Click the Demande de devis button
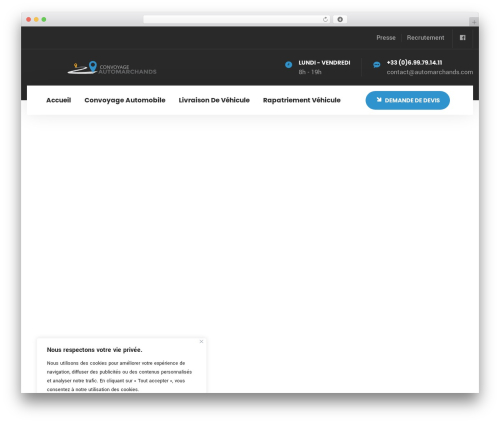The image size is (500, 423). [x=408, y=100]
